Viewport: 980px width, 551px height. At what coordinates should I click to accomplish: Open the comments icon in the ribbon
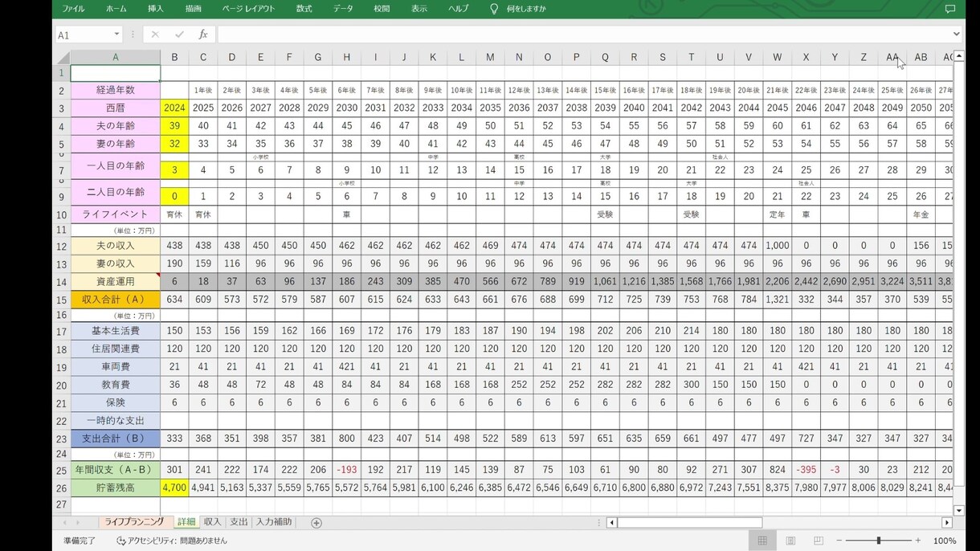(x=950, y=9)
